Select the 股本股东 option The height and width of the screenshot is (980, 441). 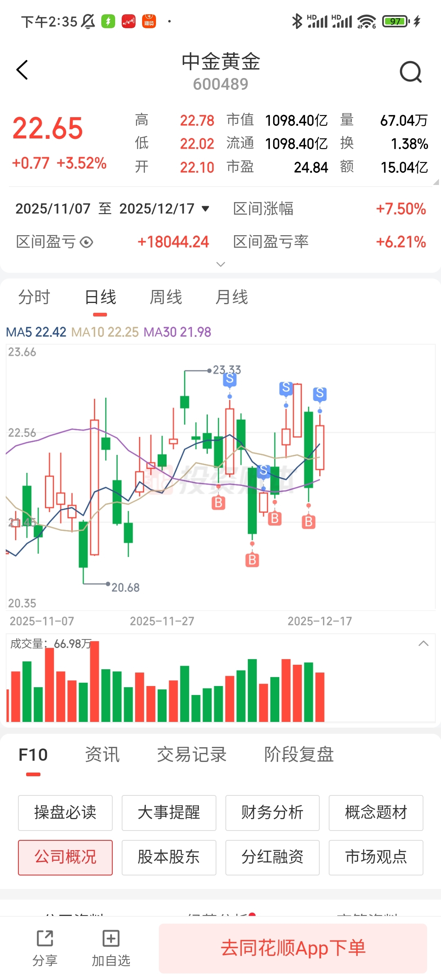pyautogui.click(x=169, y=857)
